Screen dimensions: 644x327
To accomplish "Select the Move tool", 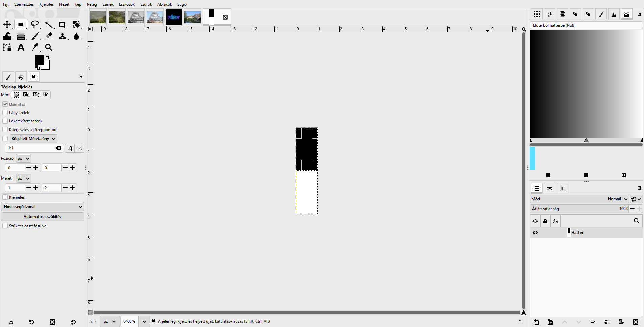I will (x=7, y=24).
